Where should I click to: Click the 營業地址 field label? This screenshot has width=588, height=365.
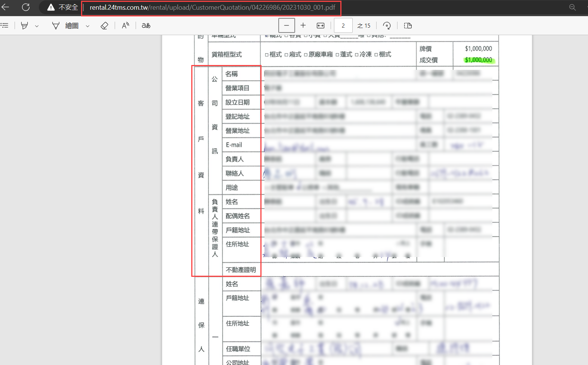click(x=238, y=131)
